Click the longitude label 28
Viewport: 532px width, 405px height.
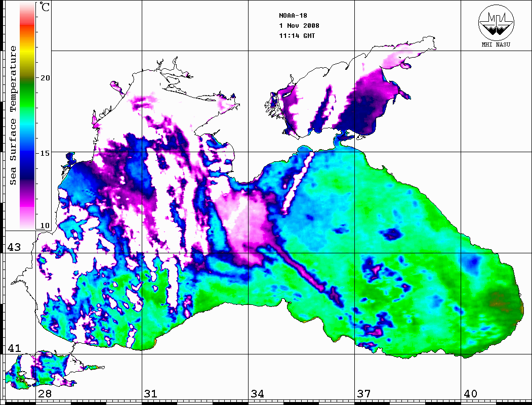(x=45, y=394)
